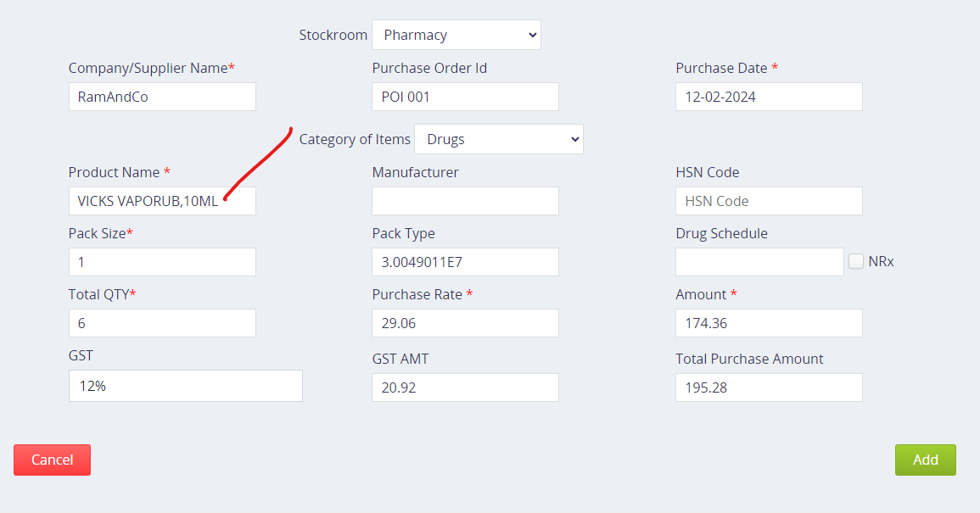Focus the Drug Schedule field
This screenshot has width=980, height=513.
759,262
